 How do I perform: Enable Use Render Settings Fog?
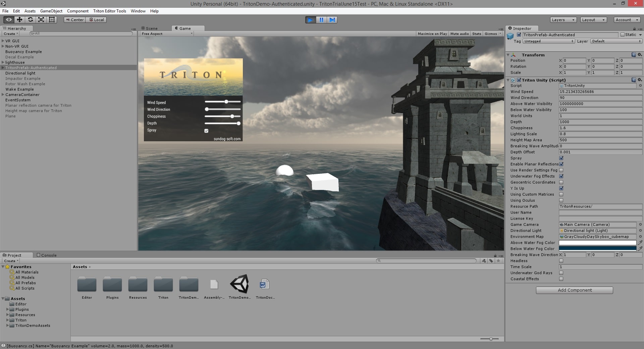click(x=561, y=170)
